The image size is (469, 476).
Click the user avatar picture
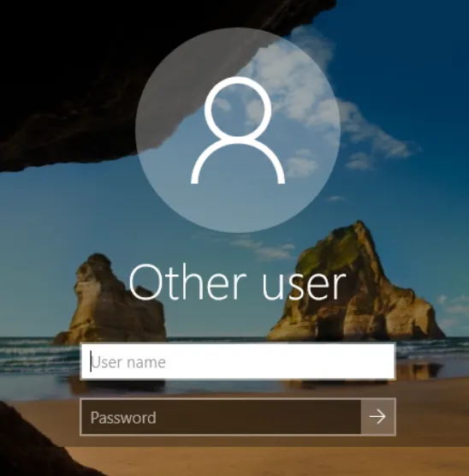[238, 130]
